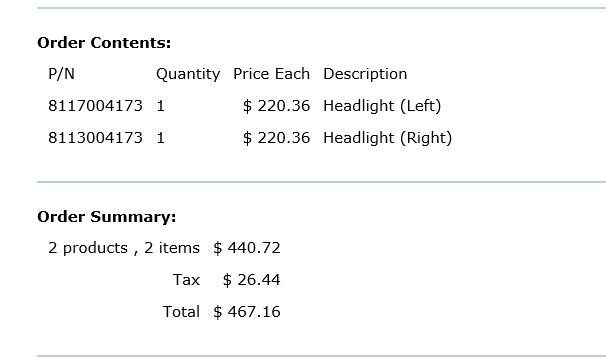Click the P/N column header
The width and height of the screenshot is (606, 363).
click(61, 74)
